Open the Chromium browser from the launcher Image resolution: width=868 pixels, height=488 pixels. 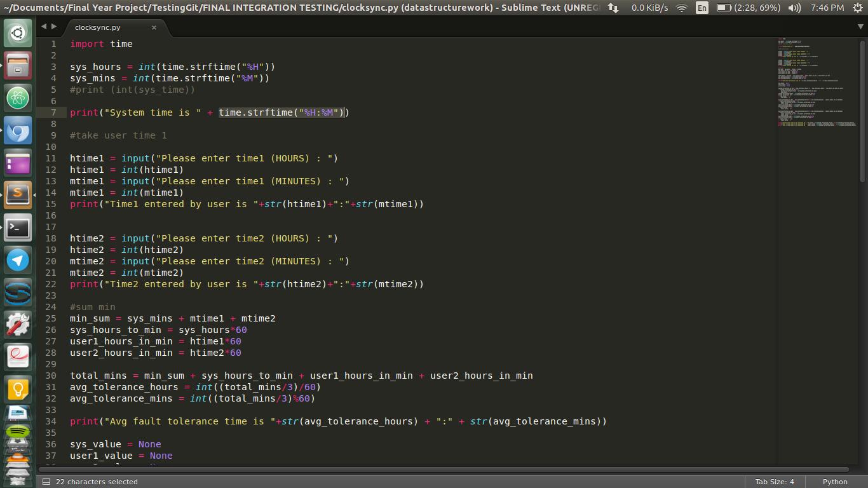(x=18, y=130)
